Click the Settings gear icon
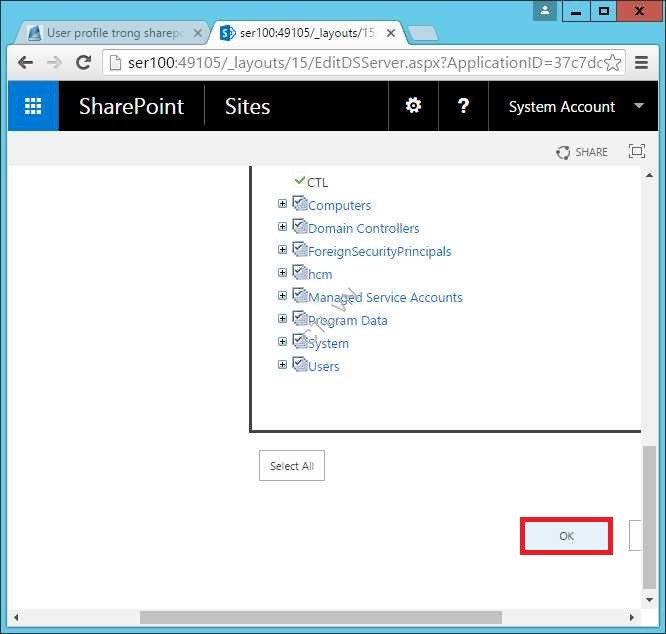Screen dimensions: 666x634 pos(413,106)
